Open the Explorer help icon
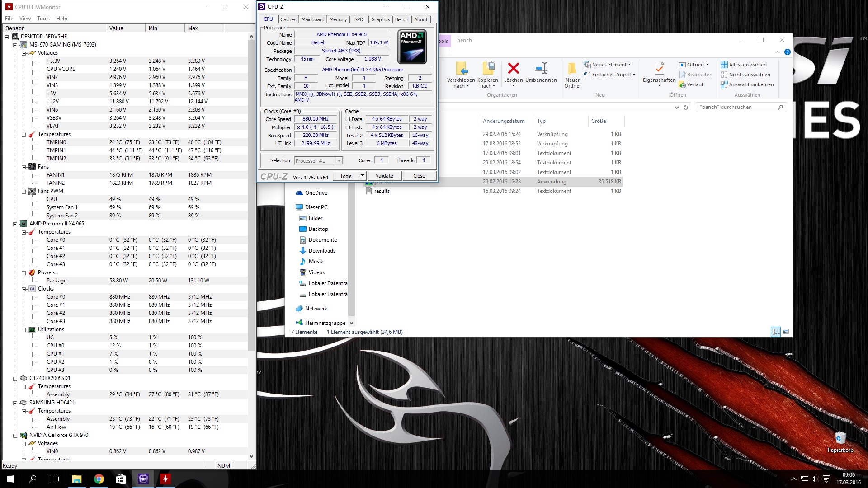This screenshot has width=868, height=488. 787,52
